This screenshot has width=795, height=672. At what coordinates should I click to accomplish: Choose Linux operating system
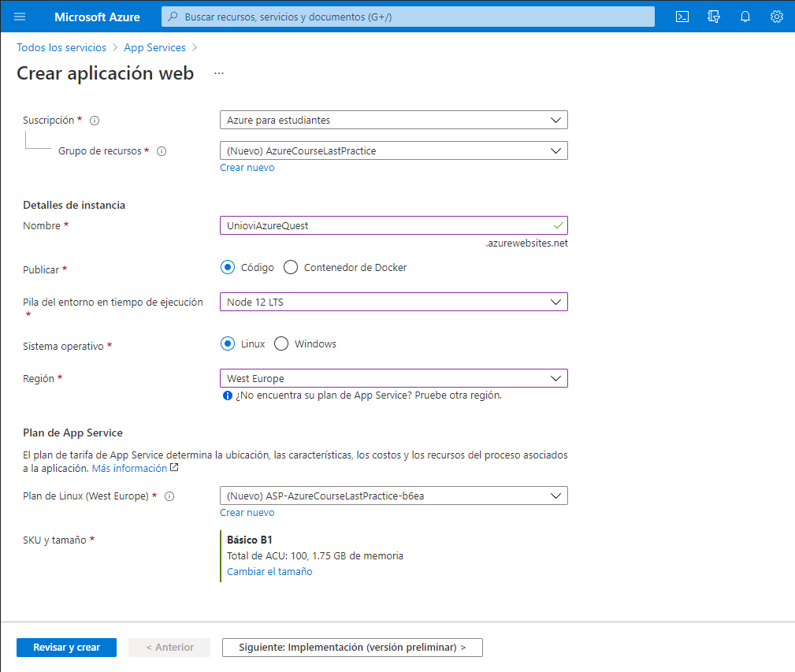pos(228,343)
